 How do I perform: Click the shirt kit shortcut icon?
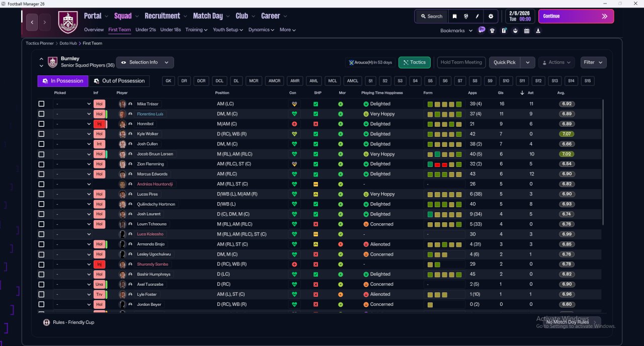click(492, 31)
